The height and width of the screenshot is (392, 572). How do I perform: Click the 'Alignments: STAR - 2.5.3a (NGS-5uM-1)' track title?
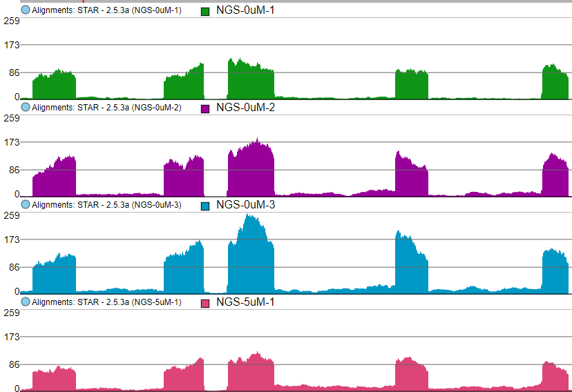click(106, 302)
